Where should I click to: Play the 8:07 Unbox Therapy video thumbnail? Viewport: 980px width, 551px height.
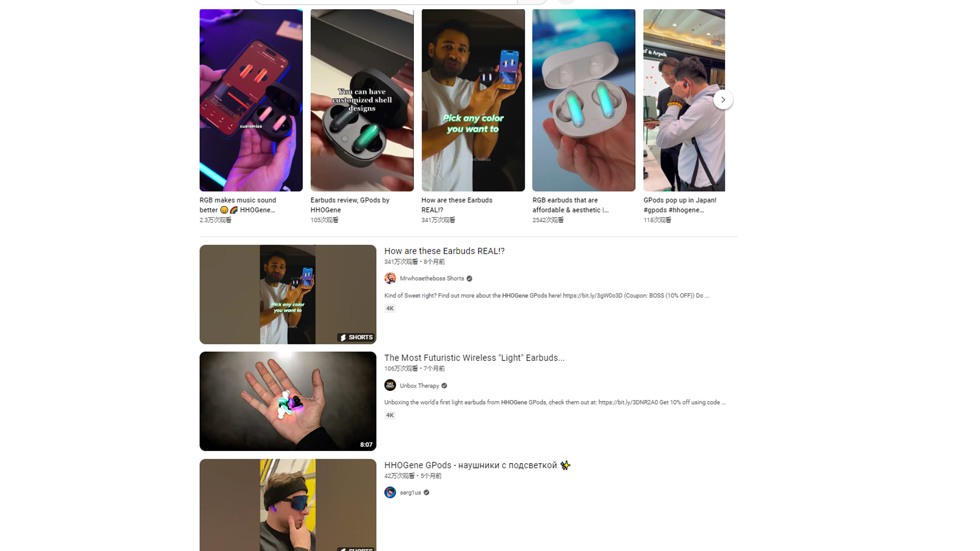(288, 402)
